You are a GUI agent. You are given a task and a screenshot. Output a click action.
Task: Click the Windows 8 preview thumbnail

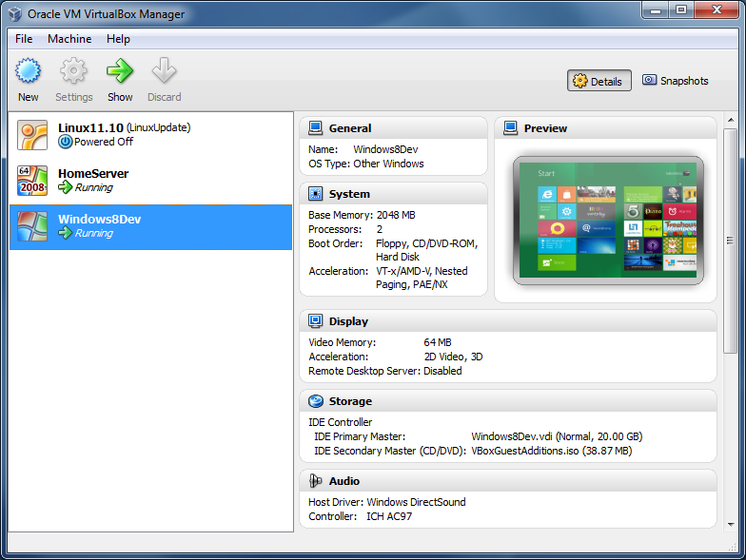coord(608,221)
